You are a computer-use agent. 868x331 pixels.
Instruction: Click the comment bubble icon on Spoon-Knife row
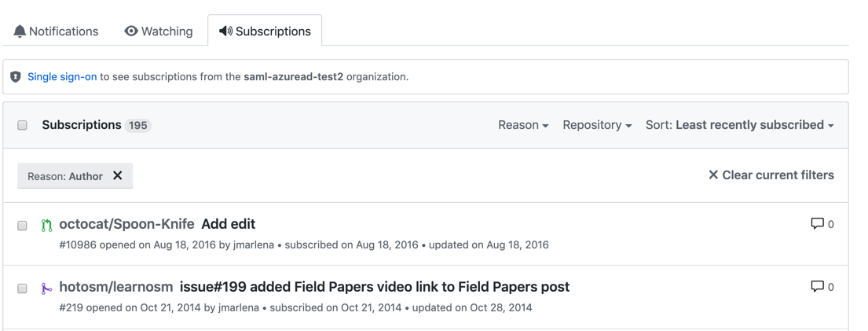coord(817,224)
